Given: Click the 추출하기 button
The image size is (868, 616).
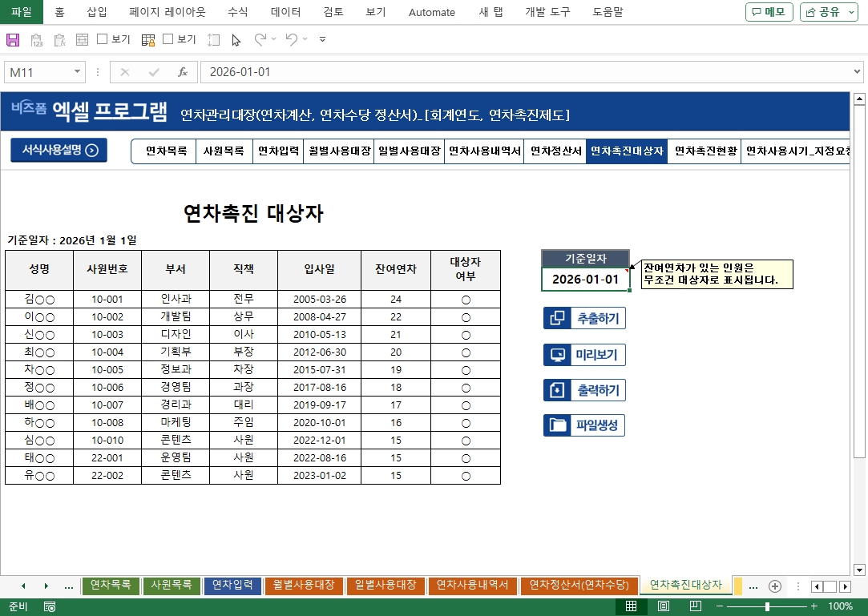Looking at the screenshot, I should pyautogui.click(x=584, y=318).
